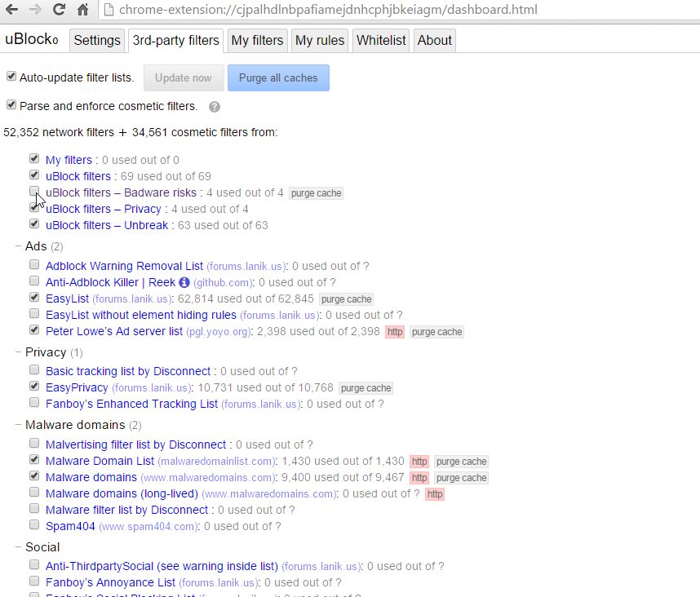Viewport: 700px width, 597px height.
Task: Open the About tab
Action: pyautogui.click(x=434, y=40)
